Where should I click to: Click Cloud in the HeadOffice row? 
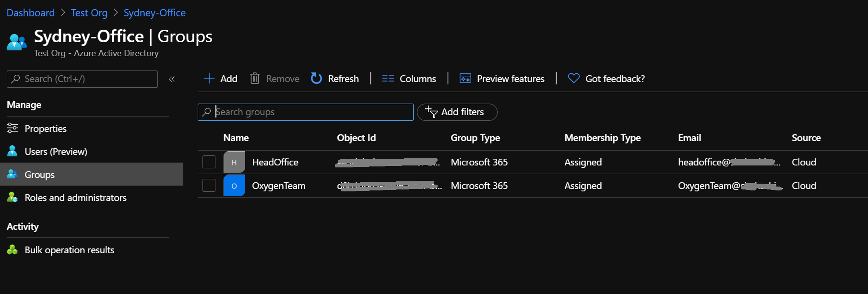click(804, 162)
